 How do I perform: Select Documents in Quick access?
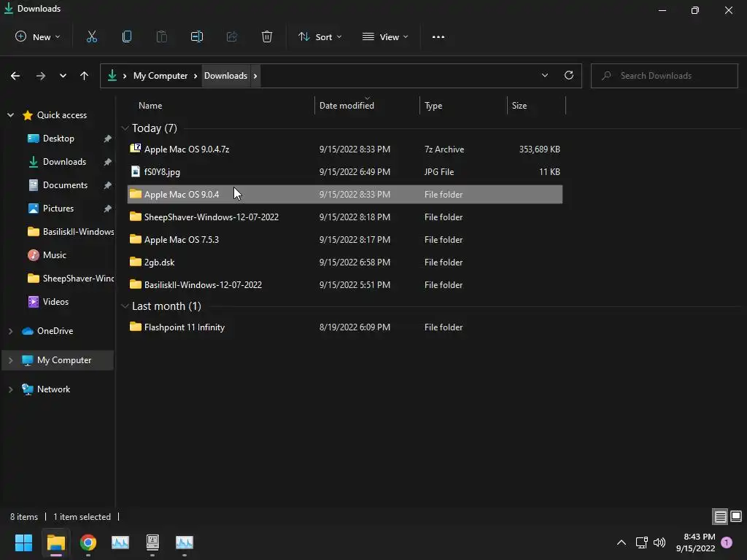[65, 185]
